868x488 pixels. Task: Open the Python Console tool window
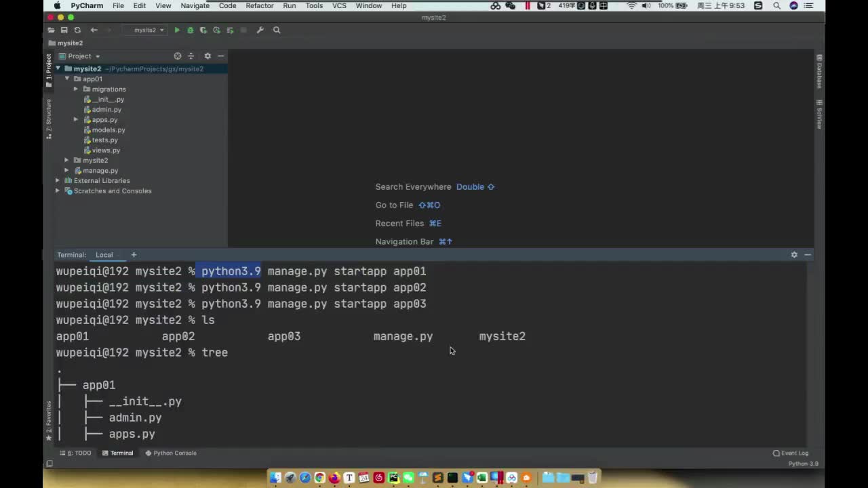pyautogui.click(x=170, y=453)
